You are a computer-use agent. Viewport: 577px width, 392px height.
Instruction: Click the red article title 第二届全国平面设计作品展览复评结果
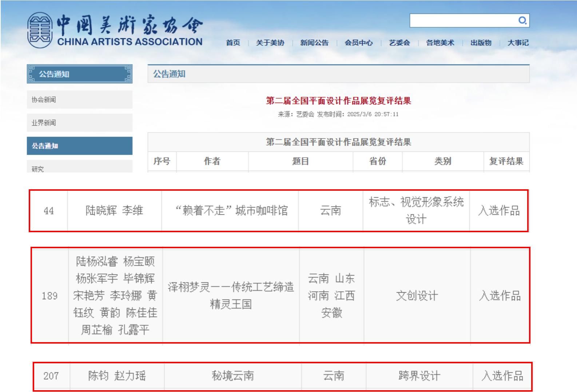click(338, 101)
